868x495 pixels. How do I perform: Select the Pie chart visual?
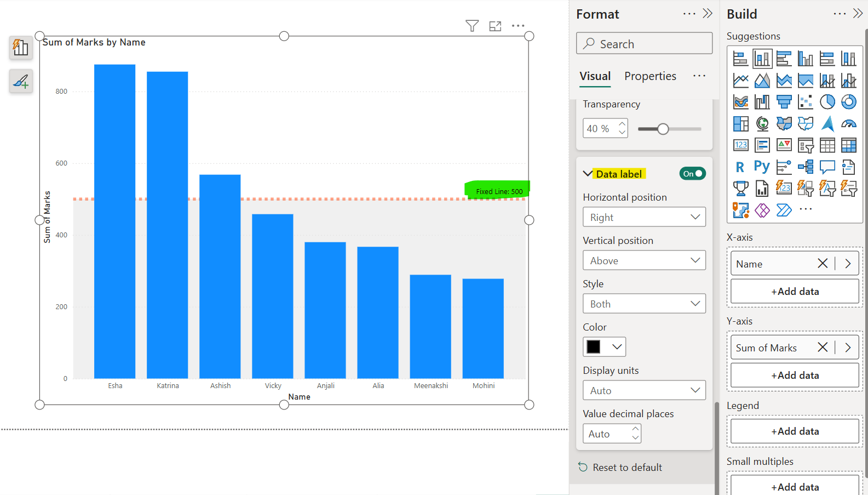pos(827,102)
